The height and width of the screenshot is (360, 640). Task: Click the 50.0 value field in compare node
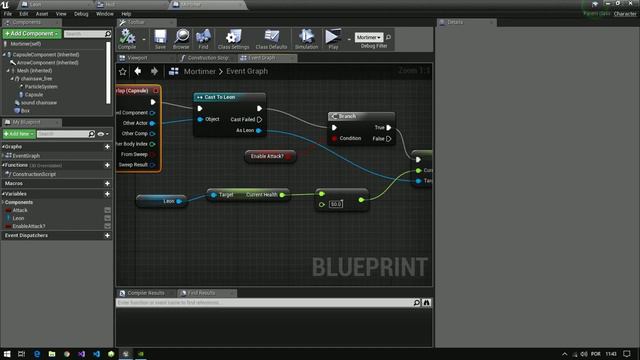click(336, 204)
